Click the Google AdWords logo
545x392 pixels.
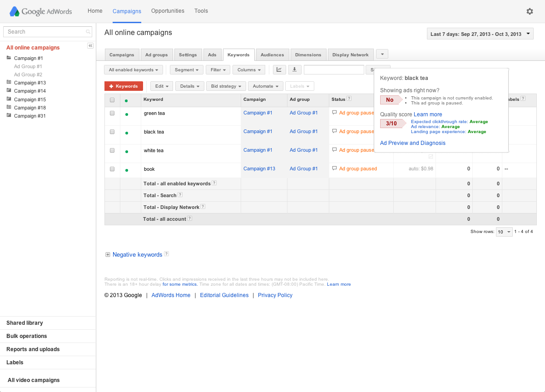point(40,11)
